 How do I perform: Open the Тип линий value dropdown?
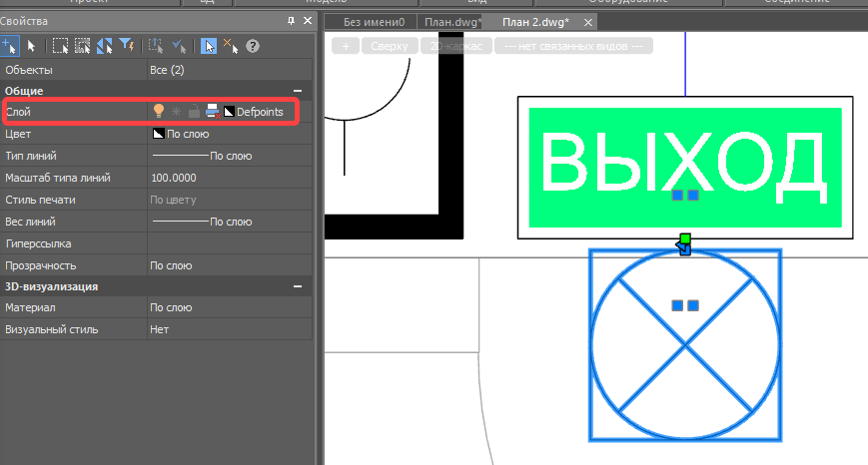[228, 156]
